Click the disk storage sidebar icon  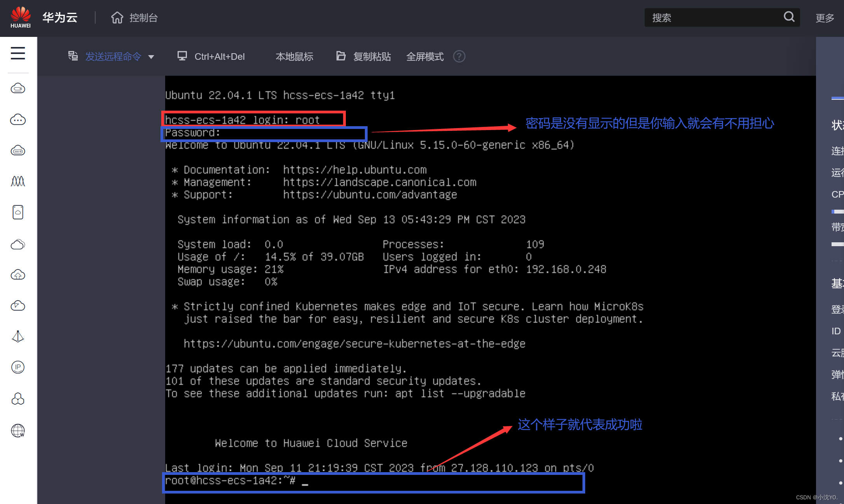pos(18,212)
